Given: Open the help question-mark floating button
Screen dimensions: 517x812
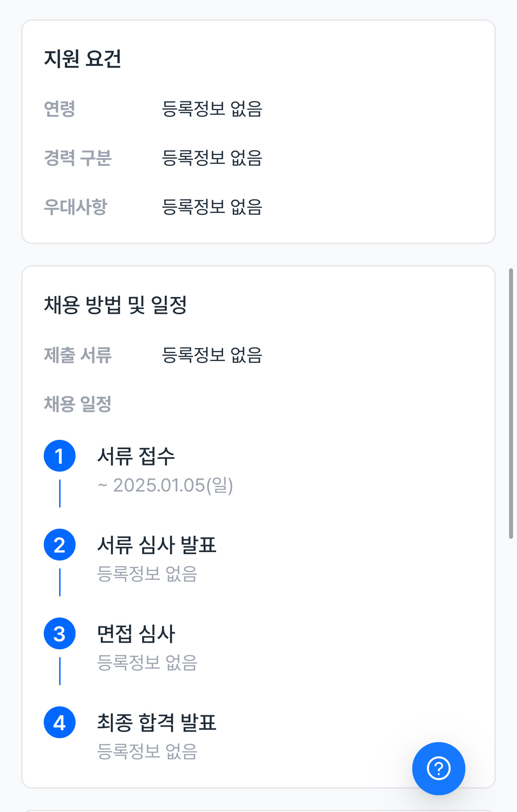Looking at the screenshot, I should [438, 768].
